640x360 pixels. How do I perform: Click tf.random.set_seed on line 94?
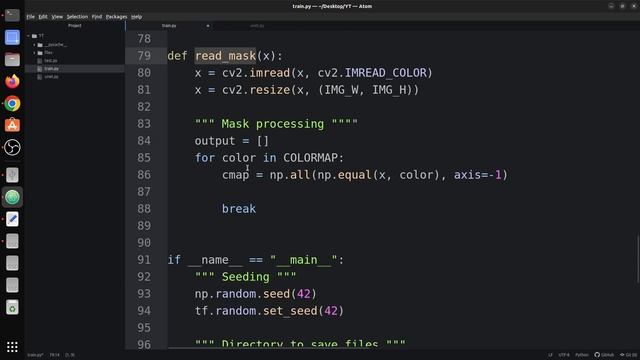point(256,311)
